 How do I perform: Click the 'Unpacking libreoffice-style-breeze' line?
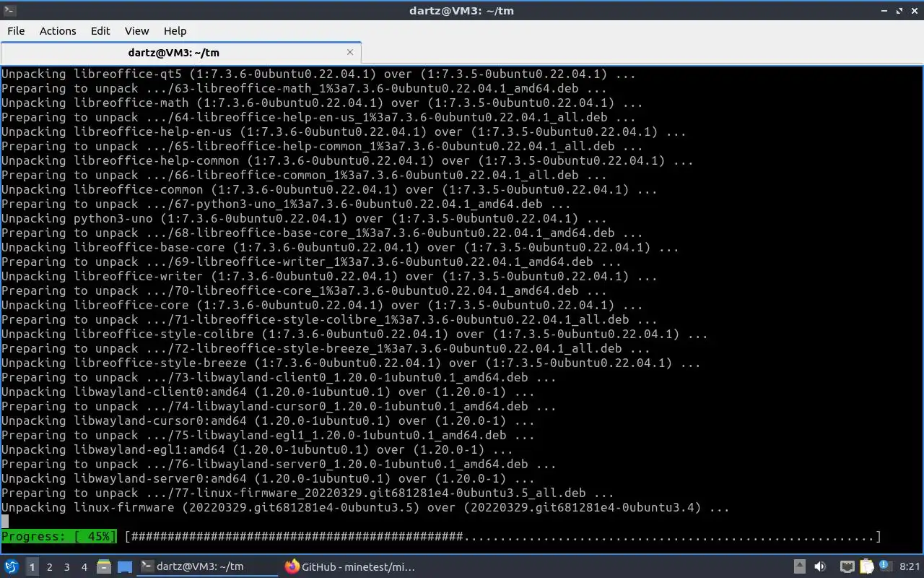(x=351, y=363)
